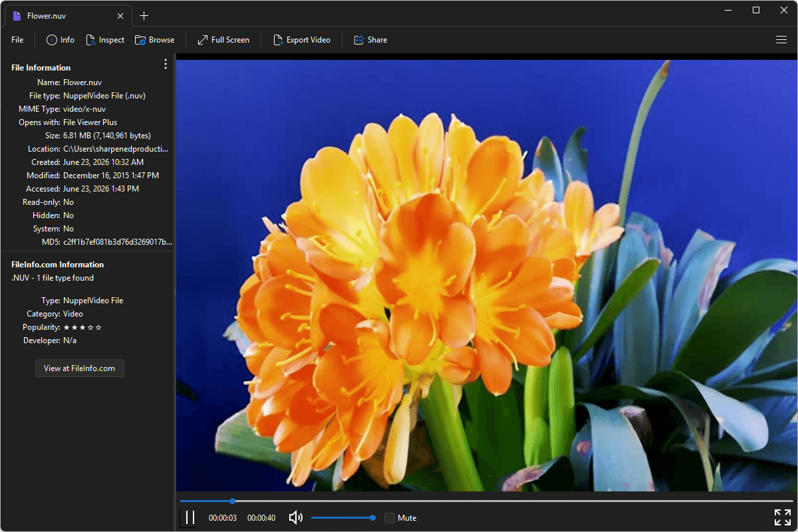Click the total duration 00:00:40
Viewport: 798px width, 532px height.
click(x=261, y=517)
